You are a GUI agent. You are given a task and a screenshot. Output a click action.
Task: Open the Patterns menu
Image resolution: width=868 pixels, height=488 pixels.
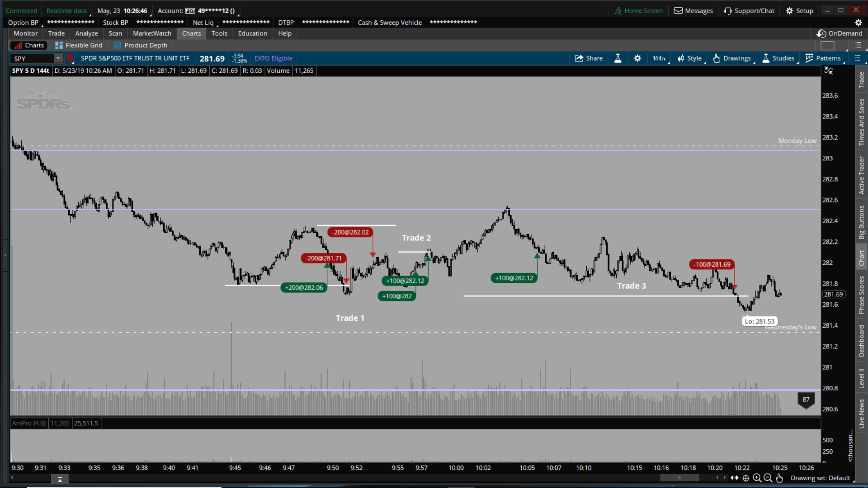[x=823, y=58]
